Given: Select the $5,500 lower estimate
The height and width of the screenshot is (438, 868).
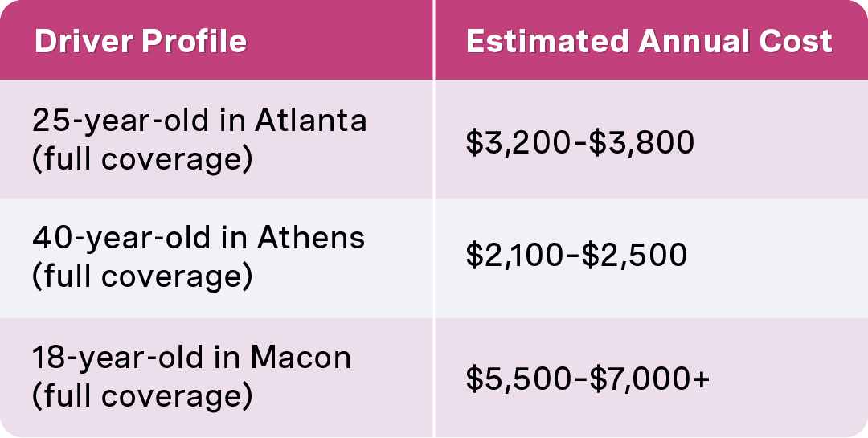Looking at the screenshot, I should 518,380.
